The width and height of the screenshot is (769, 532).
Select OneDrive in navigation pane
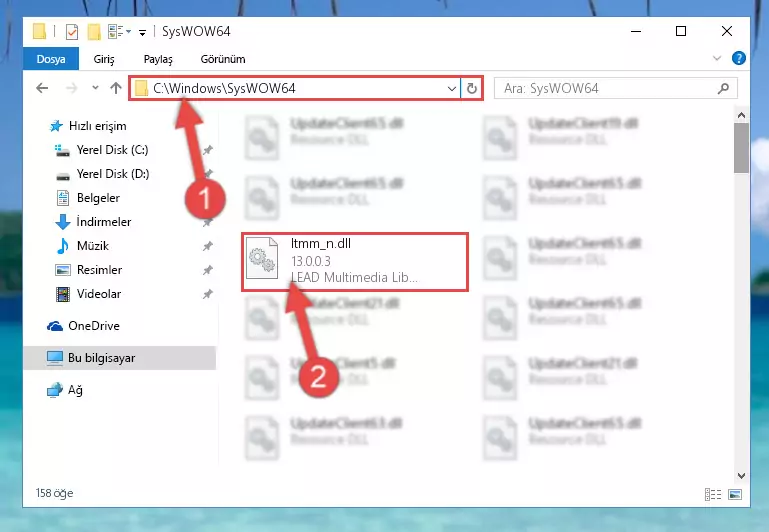(94, 326)
